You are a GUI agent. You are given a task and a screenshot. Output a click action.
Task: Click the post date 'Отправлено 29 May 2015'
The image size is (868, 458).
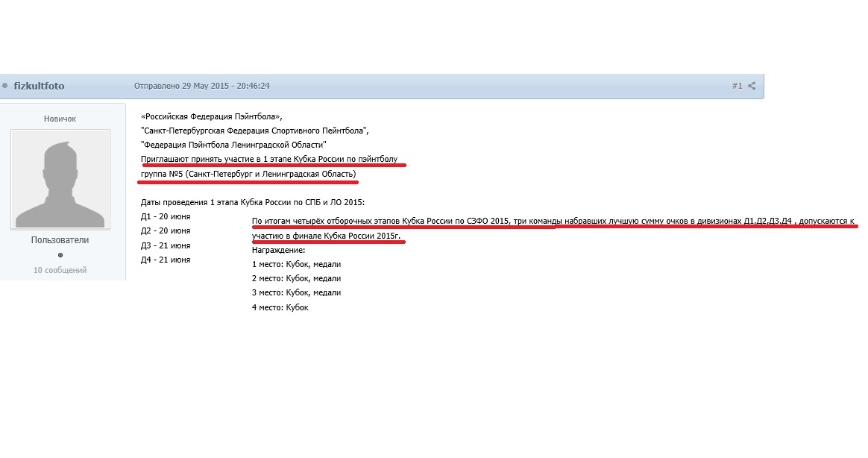click(201, 86)
